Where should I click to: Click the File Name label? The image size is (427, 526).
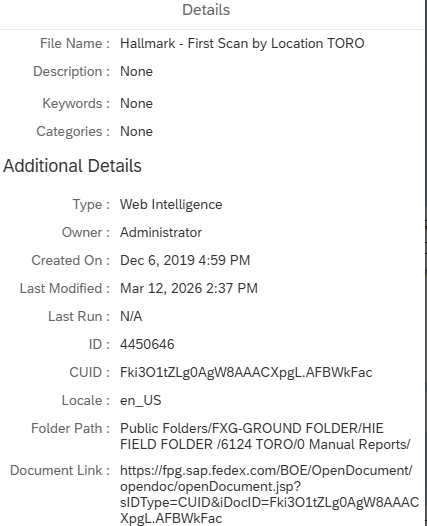(x=75, y=44)
